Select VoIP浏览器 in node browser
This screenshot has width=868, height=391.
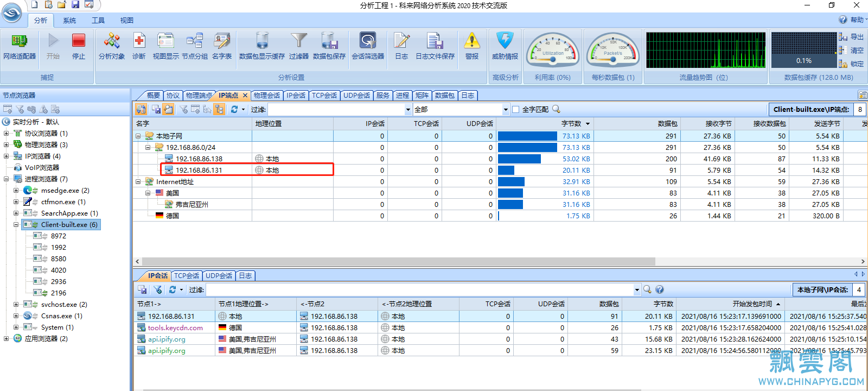click(42, 168)
